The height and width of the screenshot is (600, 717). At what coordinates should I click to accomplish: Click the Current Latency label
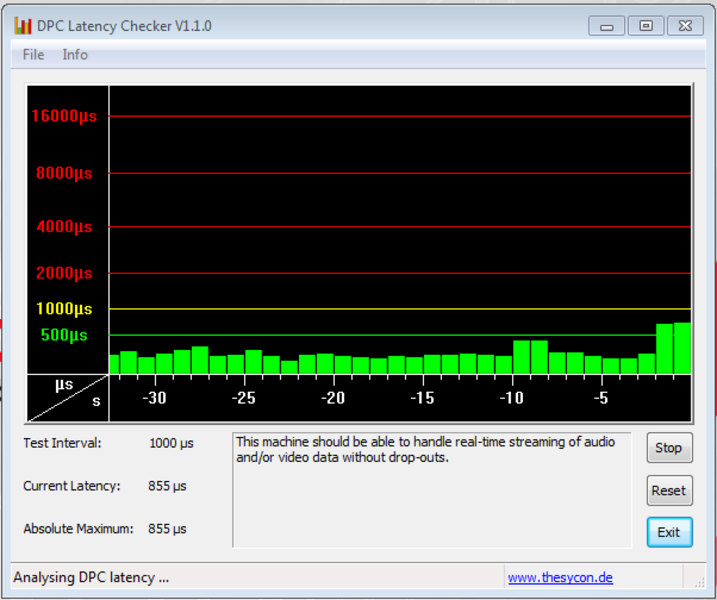(x=72, y=486)
